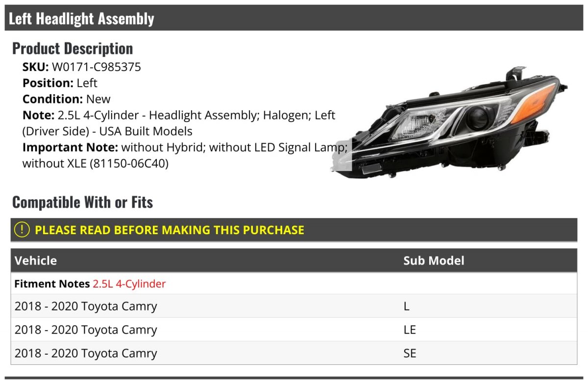This screenshot has width=588, height=384.
Task: Click the Position: Left text line
Action: point(60,83)
